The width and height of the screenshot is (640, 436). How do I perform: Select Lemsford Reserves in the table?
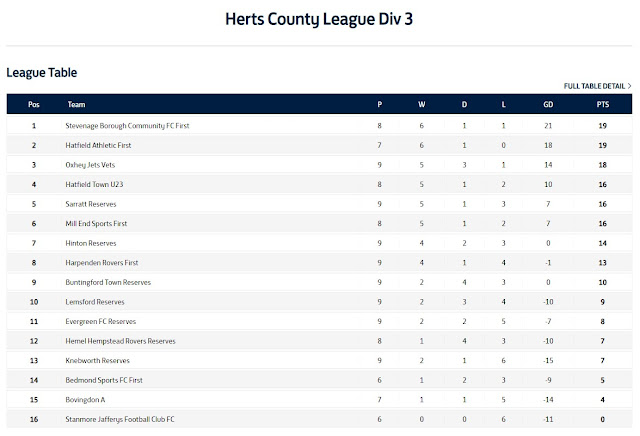click(x=95, y=302)
